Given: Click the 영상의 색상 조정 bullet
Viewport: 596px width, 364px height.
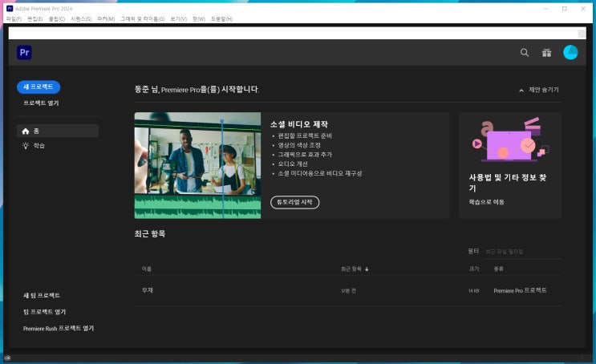Looking at the screenshot, I should pos(299,146).
